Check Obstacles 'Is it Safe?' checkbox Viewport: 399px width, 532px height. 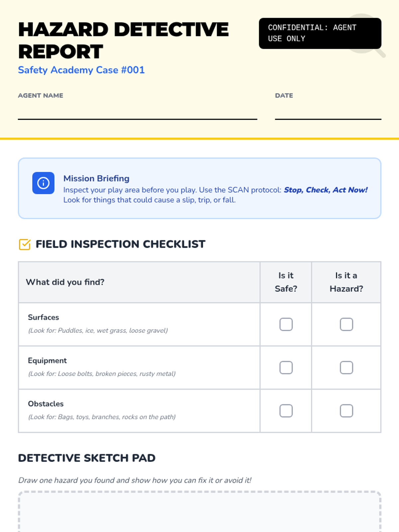tap(286, 411)
